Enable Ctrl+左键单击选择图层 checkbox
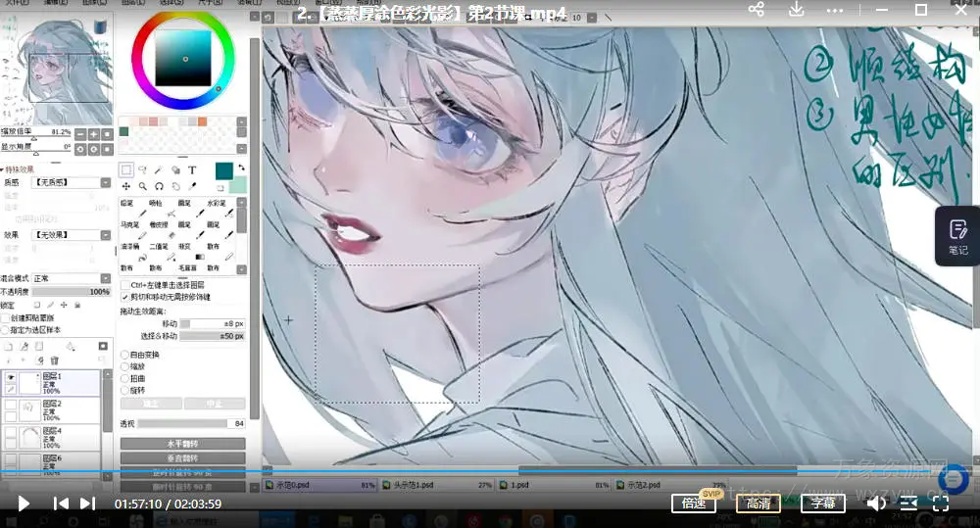The width and height of the screenshot is (980, 528). 124,285
